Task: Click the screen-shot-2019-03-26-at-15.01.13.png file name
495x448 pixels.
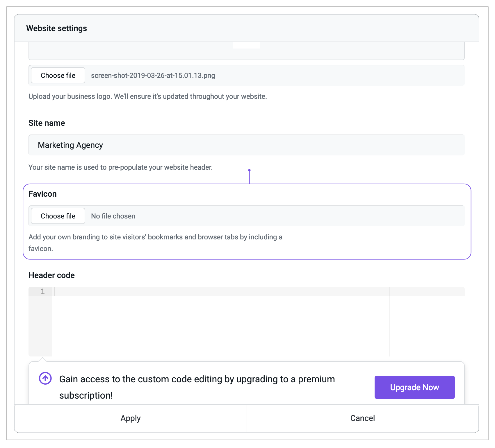Action: pos(153,76)
